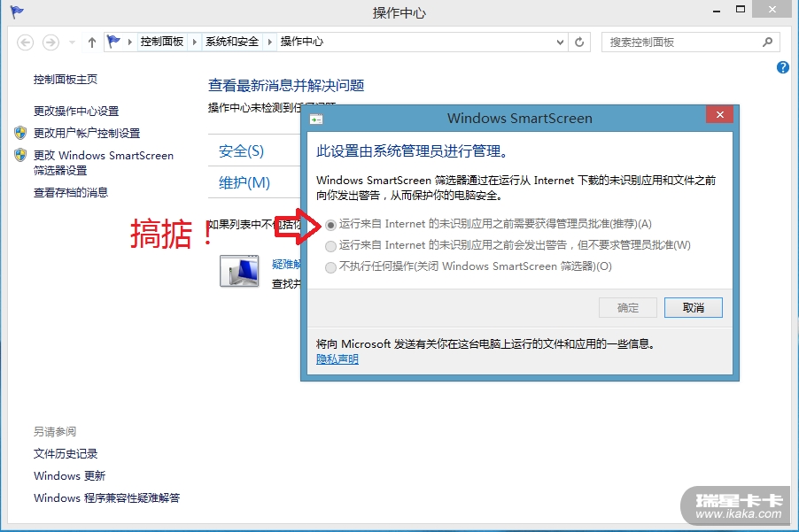This screenshot has width=799, height=532.
Task: Maximize the 操作中心 window
Action: [741, 9]
